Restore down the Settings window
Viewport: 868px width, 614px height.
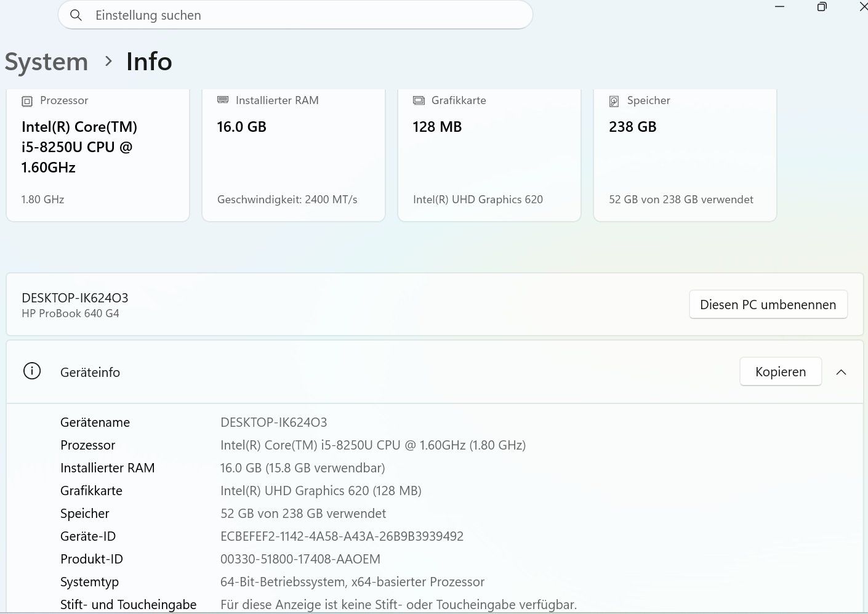[x=822, y=7]
